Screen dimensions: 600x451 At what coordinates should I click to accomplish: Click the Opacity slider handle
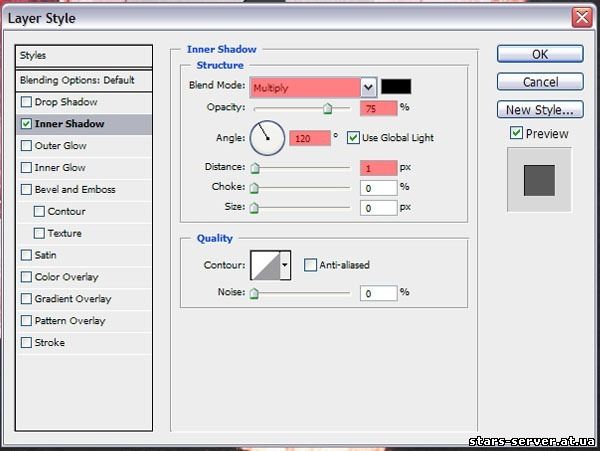[x=327, y=108]
